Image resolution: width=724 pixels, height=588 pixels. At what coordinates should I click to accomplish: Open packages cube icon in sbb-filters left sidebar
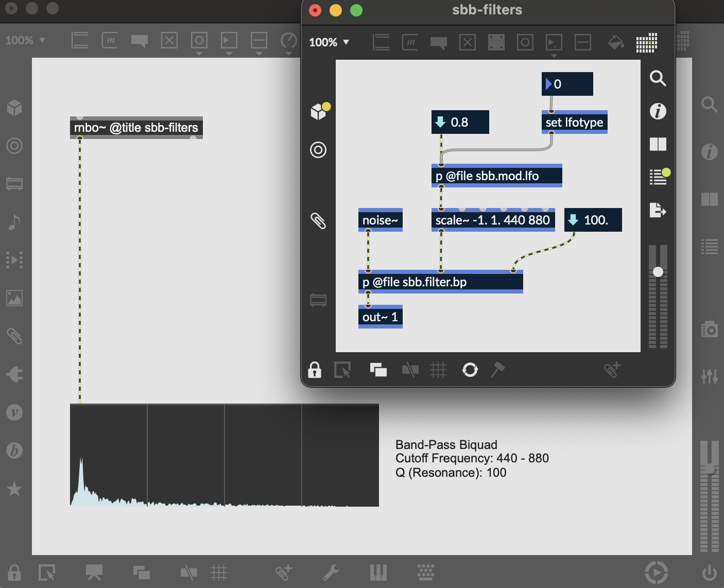(x=319, y=111)
